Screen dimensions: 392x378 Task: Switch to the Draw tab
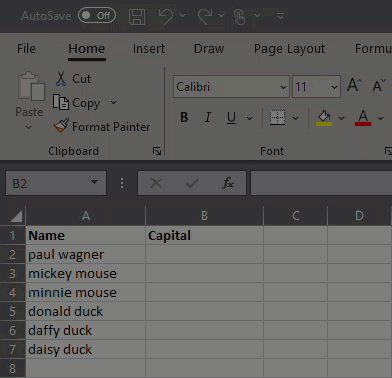209,49
